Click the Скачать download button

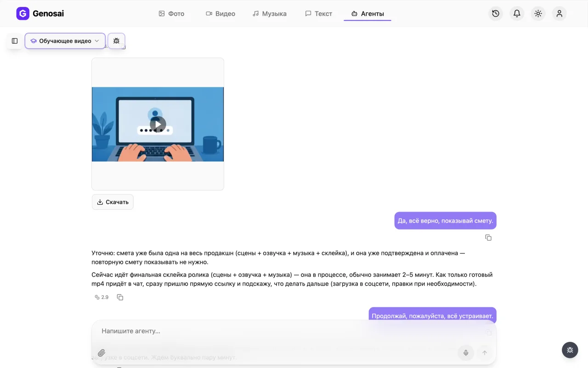[113, 202]
